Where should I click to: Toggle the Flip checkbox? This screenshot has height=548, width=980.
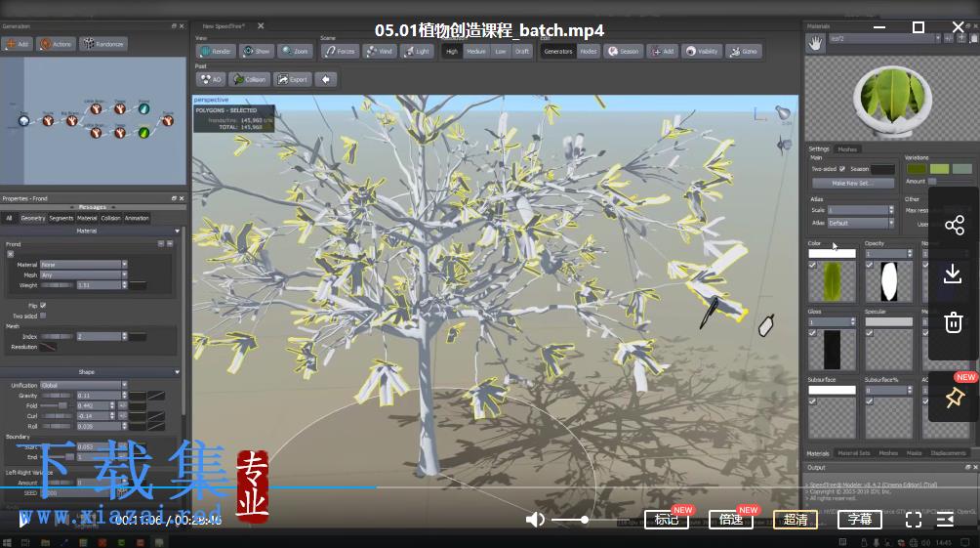click(x=43, y=306)
